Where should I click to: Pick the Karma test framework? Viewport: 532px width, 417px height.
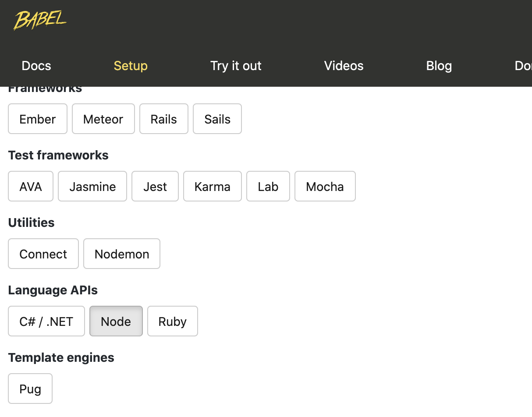pyautogui.click(x=213, y=186)
